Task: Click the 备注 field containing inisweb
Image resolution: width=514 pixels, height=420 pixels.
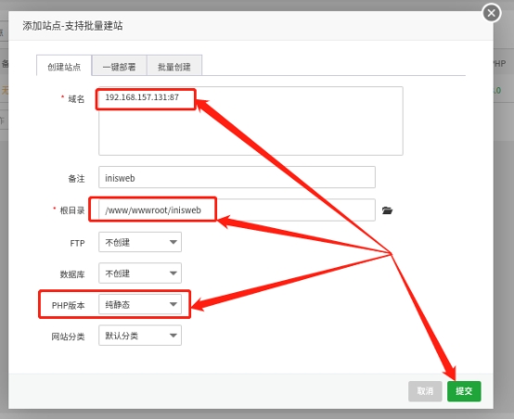Action: [x=237, y=178]
